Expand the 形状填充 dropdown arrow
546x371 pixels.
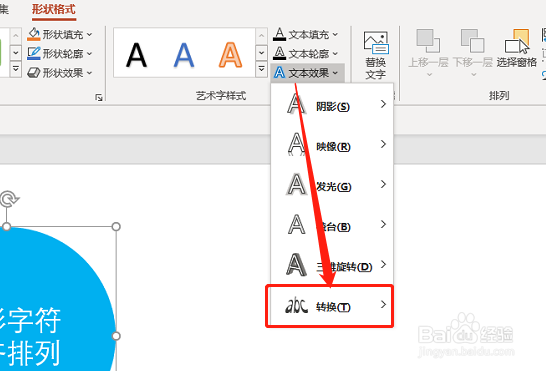click(89, 34)
